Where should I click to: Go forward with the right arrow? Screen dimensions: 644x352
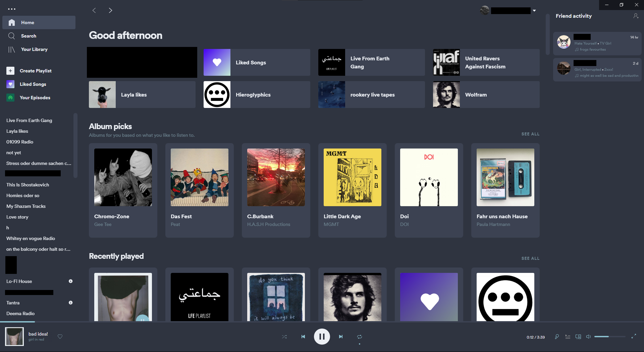(110, 10)
